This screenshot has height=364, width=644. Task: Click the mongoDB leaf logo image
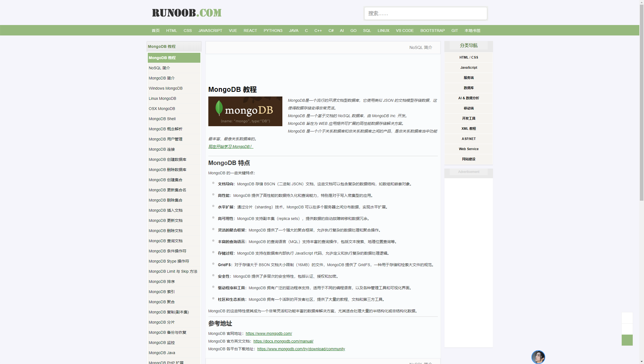tap(245, 111)
